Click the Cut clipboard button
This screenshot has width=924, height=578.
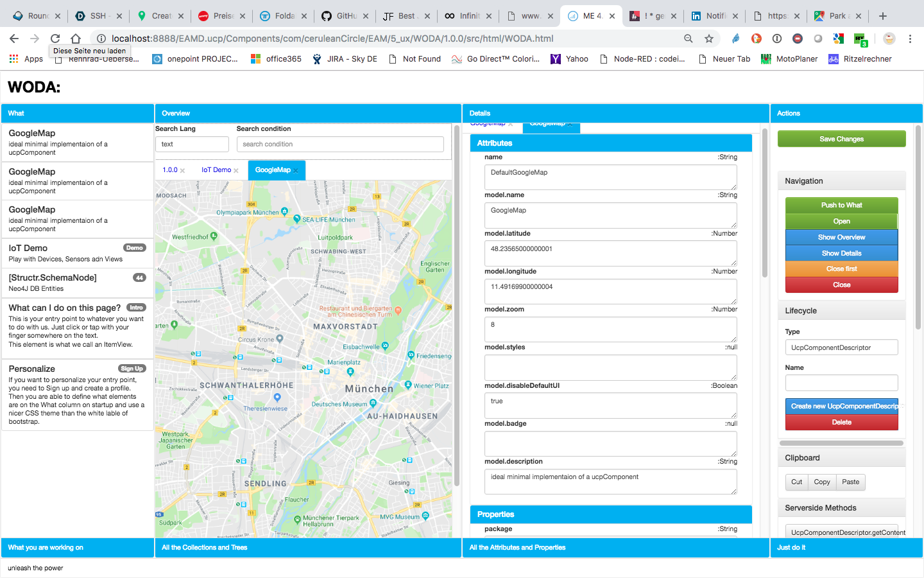(x=796, y=482)
